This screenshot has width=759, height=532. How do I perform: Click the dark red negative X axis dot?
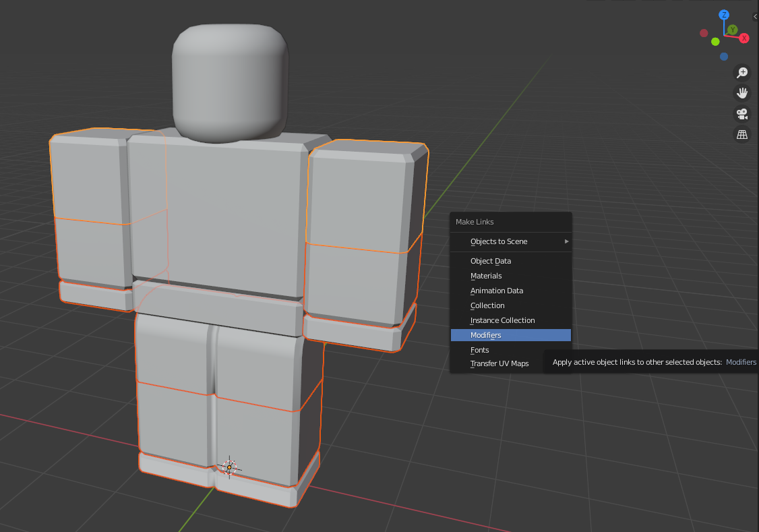click(x=704, y=33)
